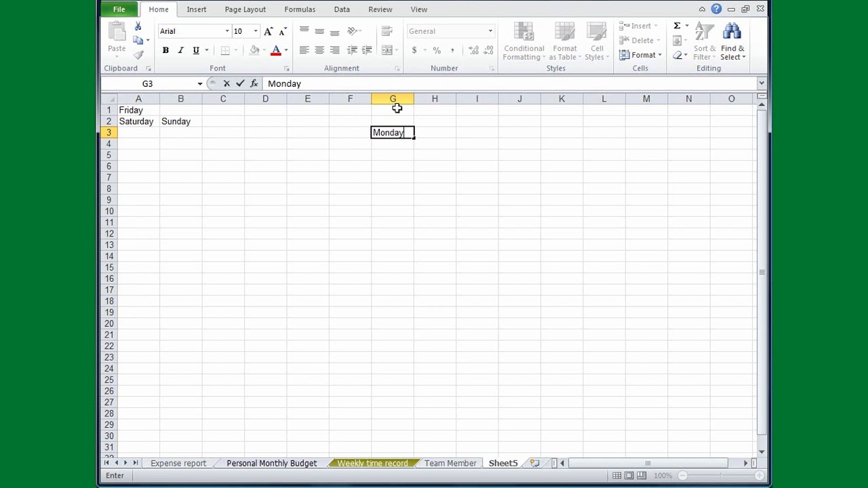Toggle center horizontal alignment

[319, 50]
